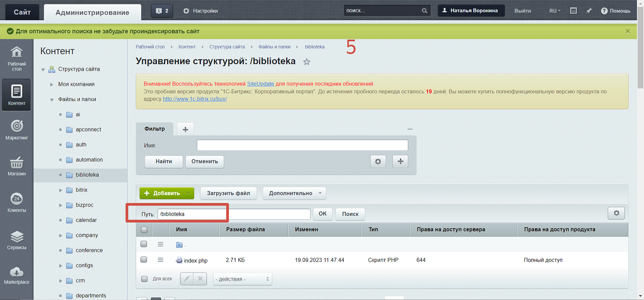
Task: Open the hotkeys keyboard icon
Action: (x=573, y=10)
